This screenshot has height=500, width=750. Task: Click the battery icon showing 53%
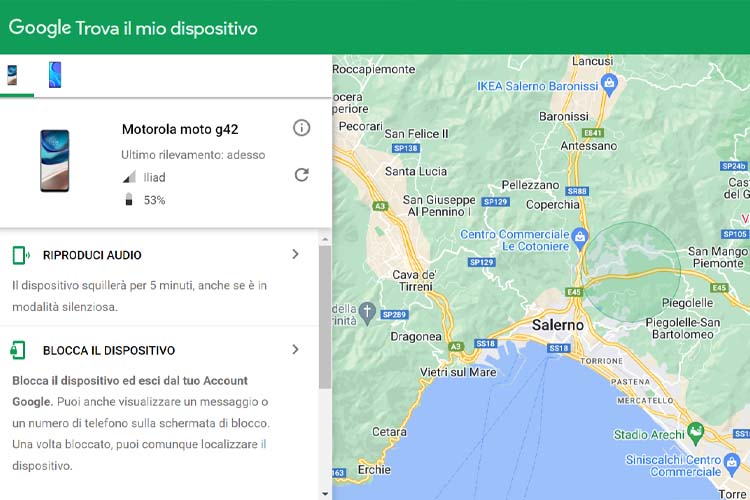tap(129, 200)
